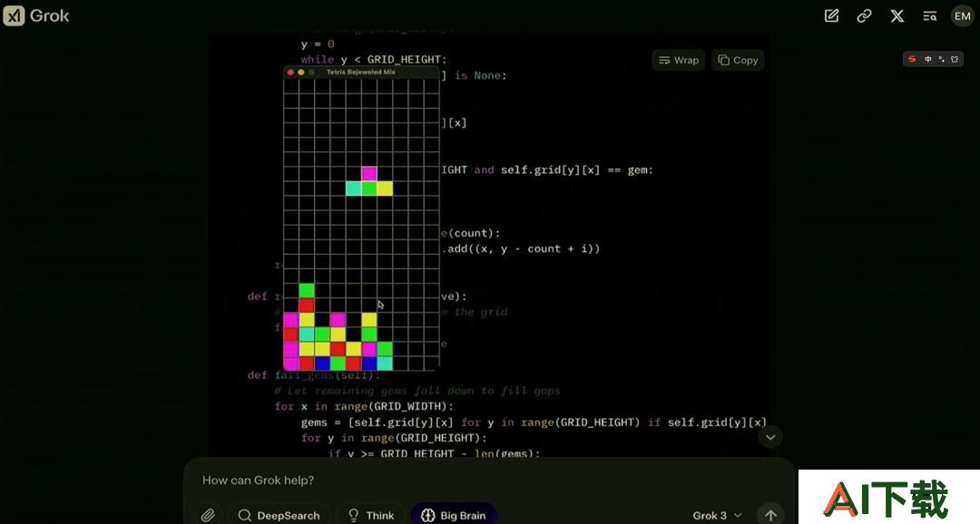The height and width of the screenshot is (524, 980).
Task: Copy the code block
Action: tap(738, 60)
